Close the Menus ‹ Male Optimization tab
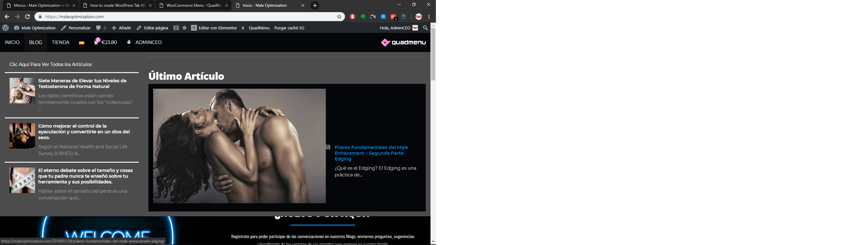 click(x=74, y=5)
